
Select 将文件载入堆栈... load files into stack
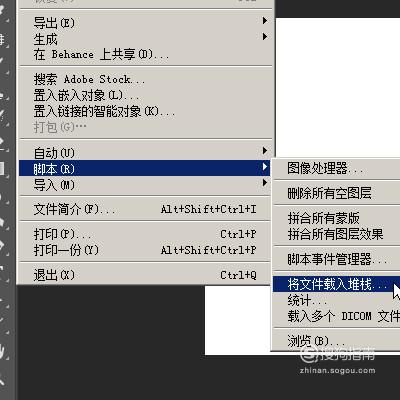337,284
